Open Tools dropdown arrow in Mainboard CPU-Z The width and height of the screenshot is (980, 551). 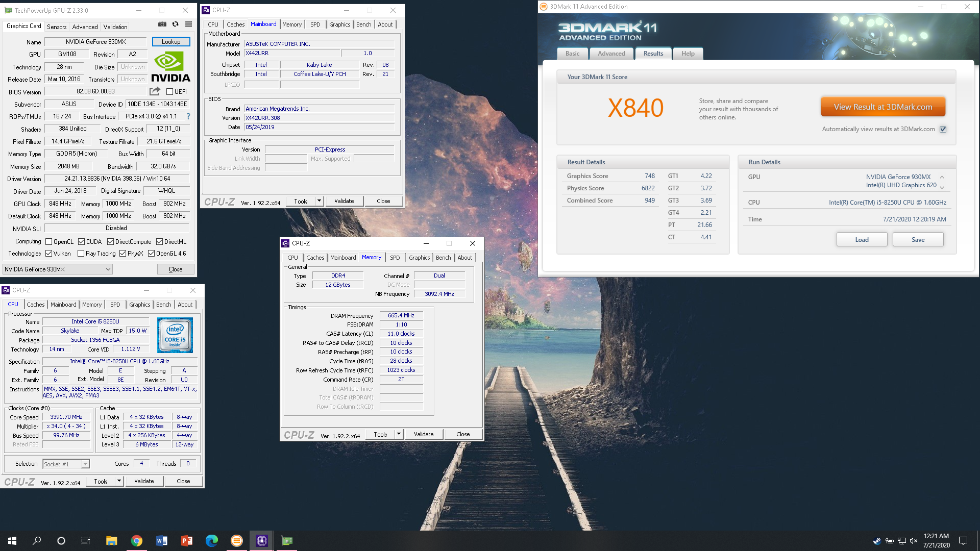coord(320,201)
